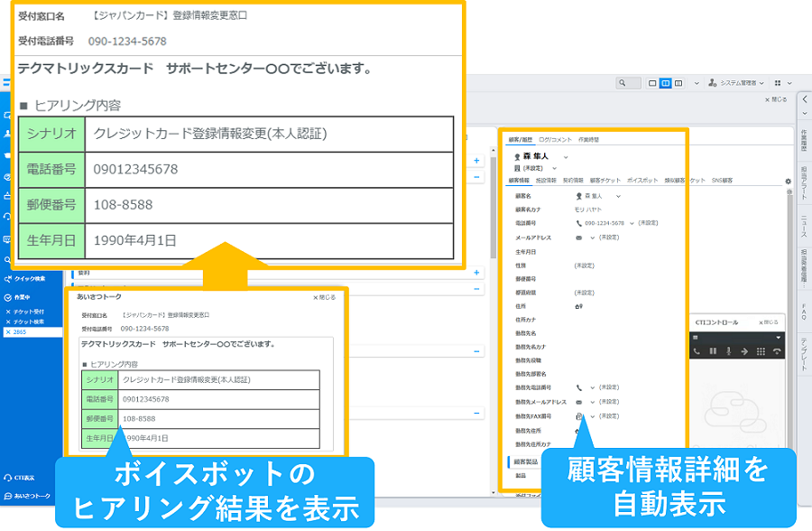Click the phone icon beside 電話番号
The image size is (812, 531).
[x=579, y=222]
